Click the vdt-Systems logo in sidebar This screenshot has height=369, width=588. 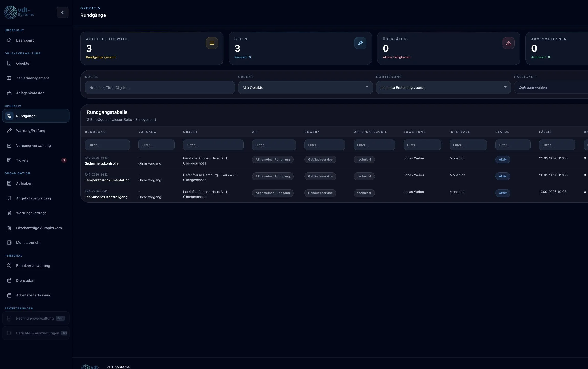click(x=19, y=12)
